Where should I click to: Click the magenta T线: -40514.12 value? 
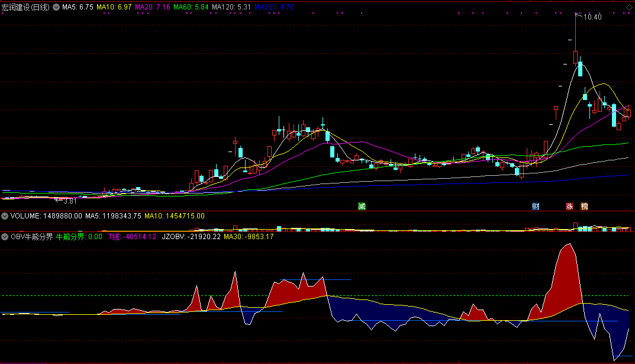(x=132, y=237)
